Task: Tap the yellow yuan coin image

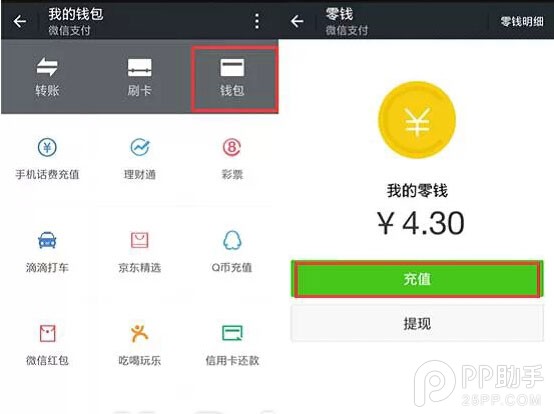Action: click(417, 120)
